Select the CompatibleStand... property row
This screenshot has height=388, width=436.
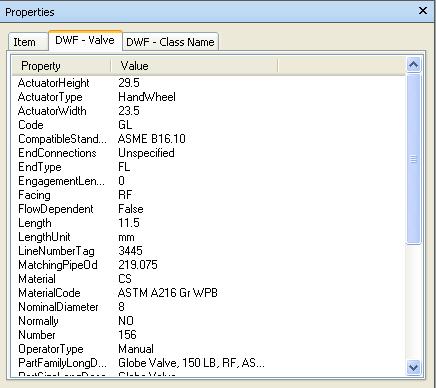(209, 139)
